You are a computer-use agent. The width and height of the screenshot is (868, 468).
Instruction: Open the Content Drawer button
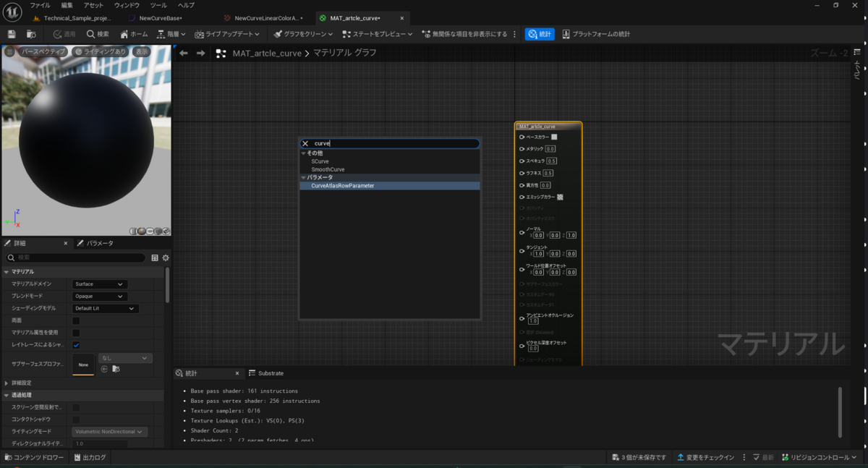click(x=34, y=457)
